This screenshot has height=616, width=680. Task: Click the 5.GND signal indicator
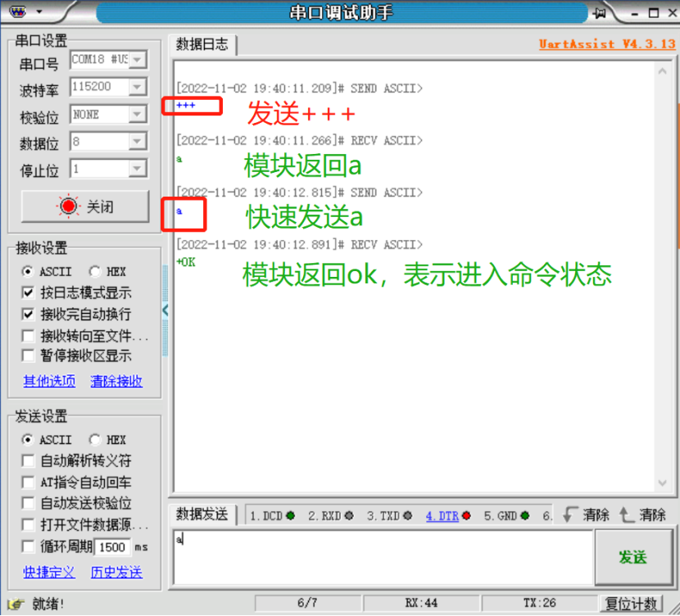coord(506,516)
